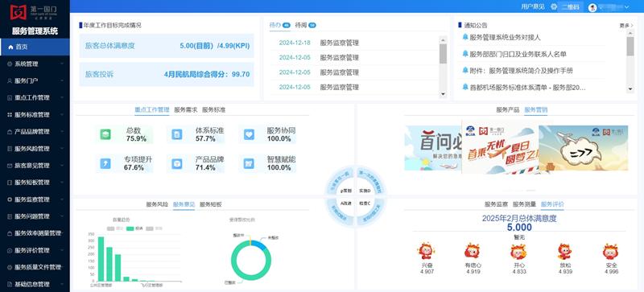
Task: Click the 旅客意见管理 sidebar icon
Action: click(10, 166)
